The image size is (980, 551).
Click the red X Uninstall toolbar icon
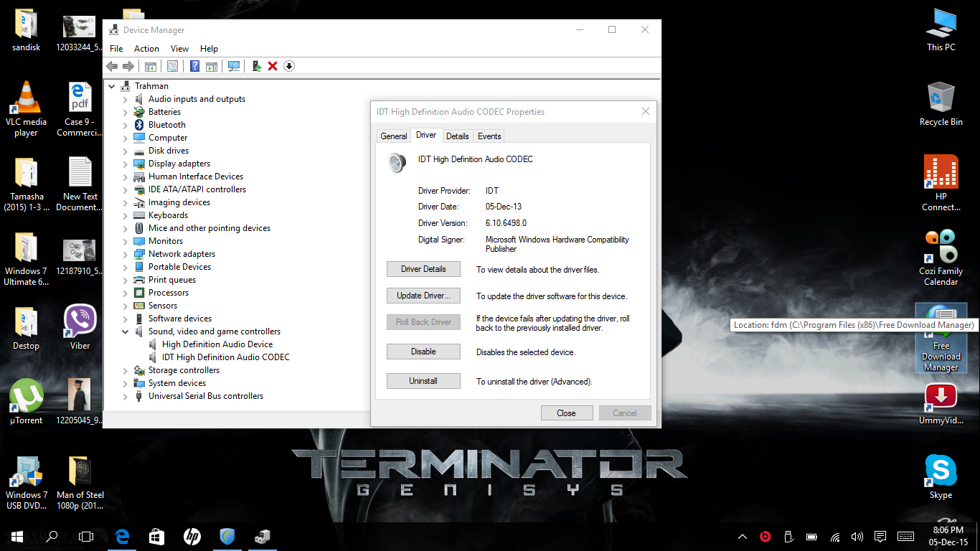click(273, 66)
